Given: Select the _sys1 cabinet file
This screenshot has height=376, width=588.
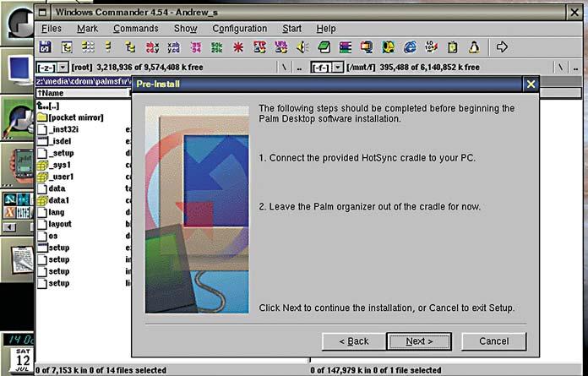Looking at the screenshot, I should [x=54, y=165].
